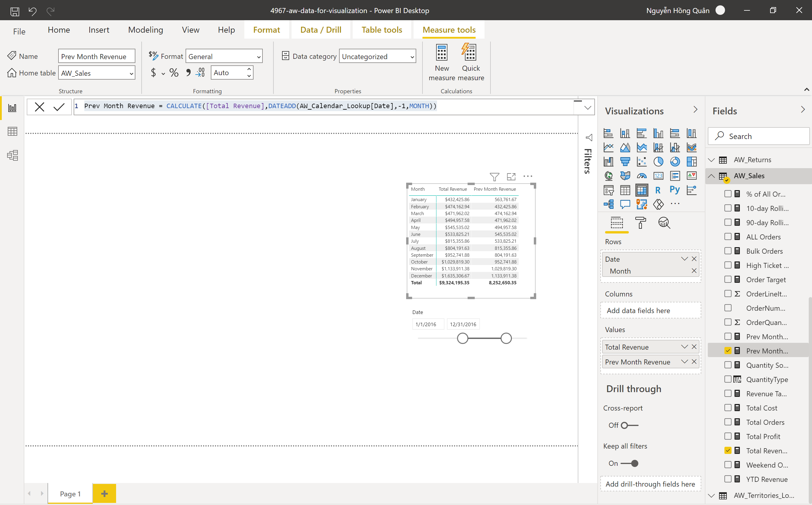The image size is (812, 505).
Task: Undo the last action
Action: [32, 11]
